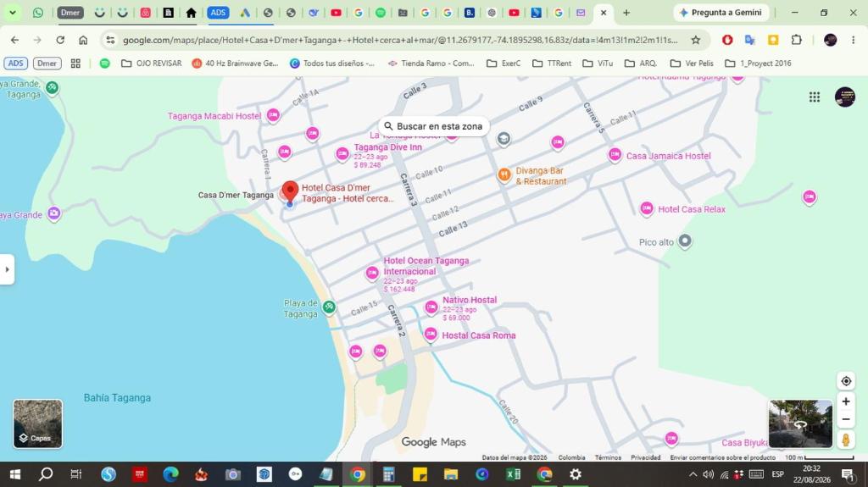The width and height of the screenshot is (868, 487).
Task: Open the OJO REVISAR bookmarks folder
Action: tap(152, 64)
